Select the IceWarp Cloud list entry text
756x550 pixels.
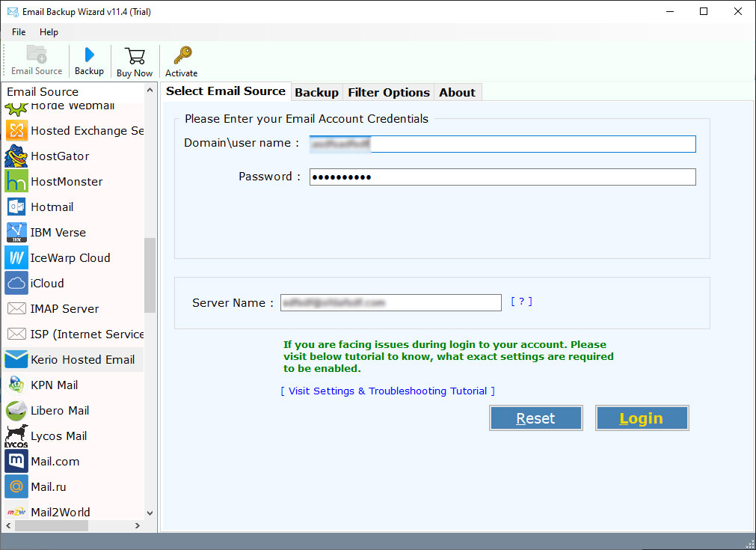point(70,258)
